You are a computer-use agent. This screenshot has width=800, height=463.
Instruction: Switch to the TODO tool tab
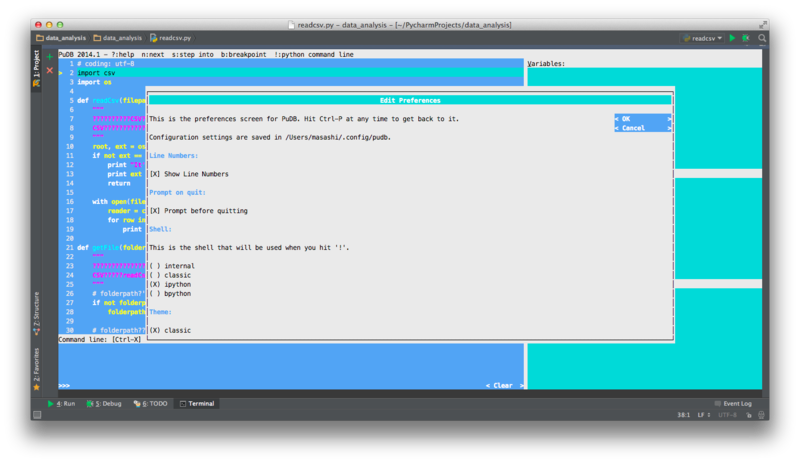tap(151, 403)
